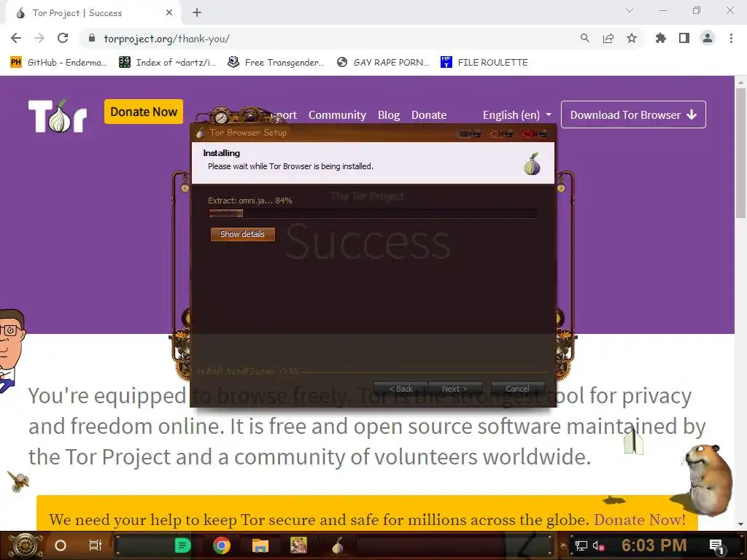Screen dimensions: 747x560
Task: Click the onion icon in installer header
Action: [532, 163]
